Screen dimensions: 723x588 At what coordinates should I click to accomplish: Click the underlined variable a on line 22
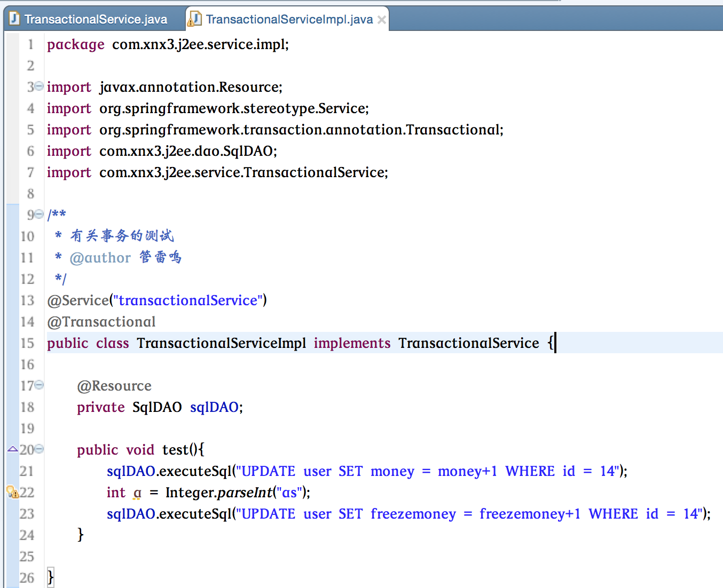click(137, 493)
